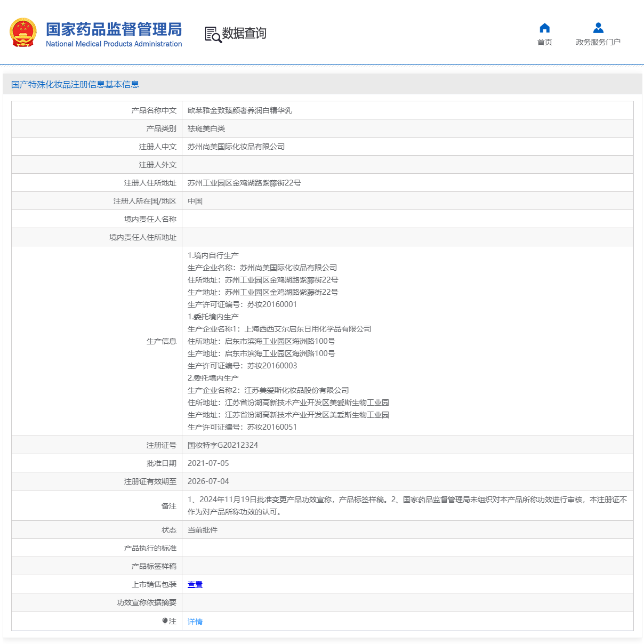Select address 苏州工业园区金鸡湖路紫藤街22号 in 注册人住所地址 row
Viewport: 644px width, 644px height.
[244, 183]
